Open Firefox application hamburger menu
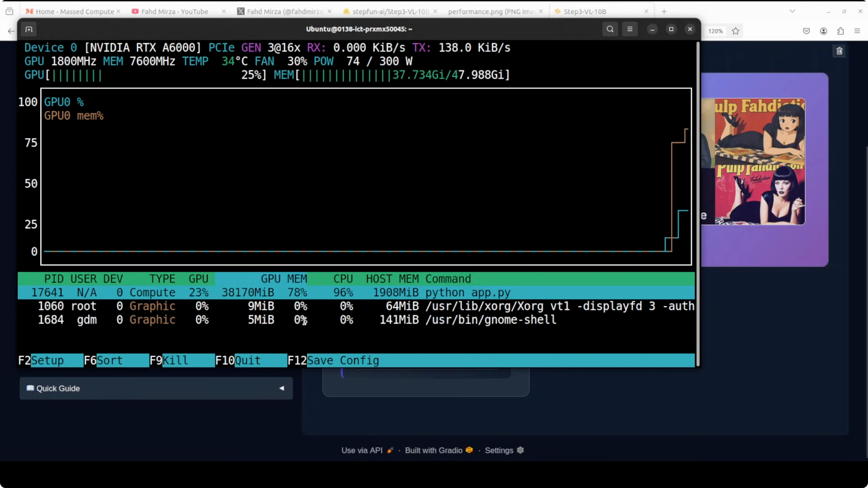The width and height of the screenshot is (868, 488). 857,31
